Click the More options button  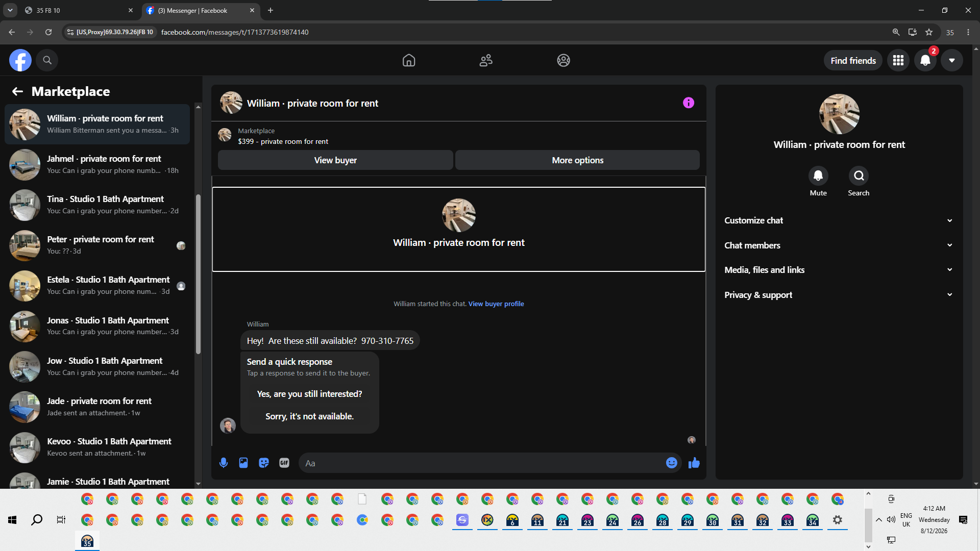tap(577, 160)
